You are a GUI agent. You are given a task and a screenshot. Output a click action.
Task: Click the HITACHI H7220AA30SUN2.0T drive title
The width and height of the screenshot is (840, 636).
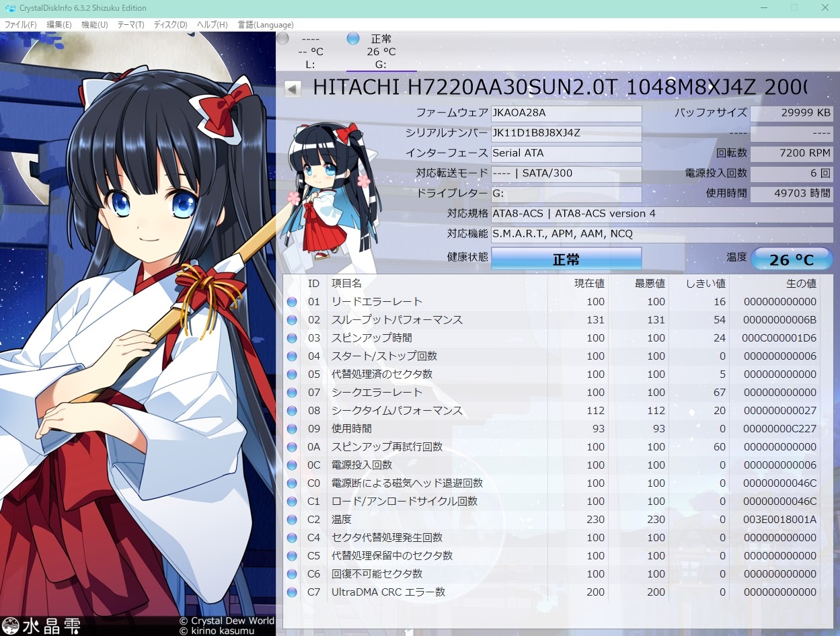coord(560,87)
